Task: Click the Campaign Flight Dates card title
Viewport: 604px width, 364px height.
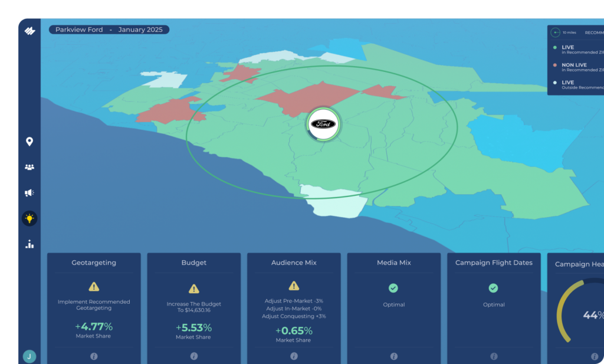Action: (x=494, y=263)
